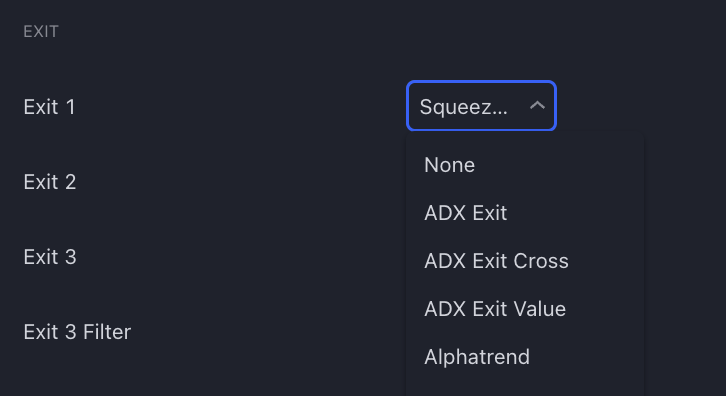
Task: Pick the last visible option, Alphatrend
Action: [x=525, y=357]
